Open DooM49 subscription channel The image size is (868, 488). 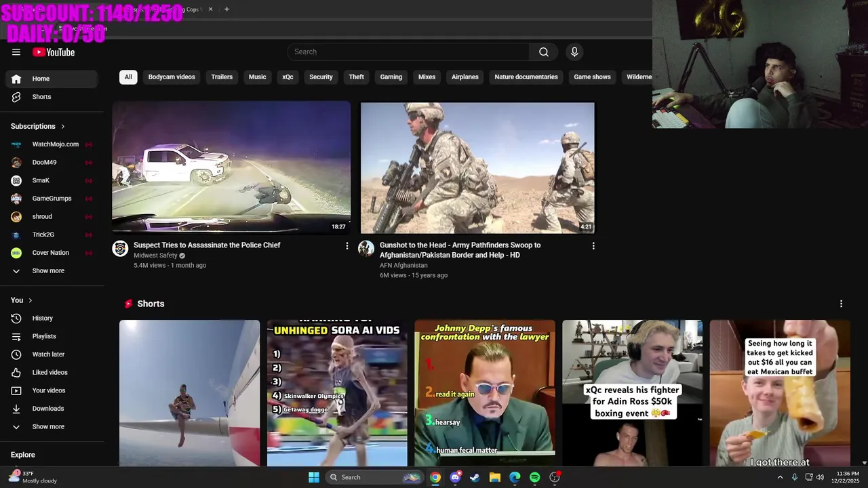point(52,163)
